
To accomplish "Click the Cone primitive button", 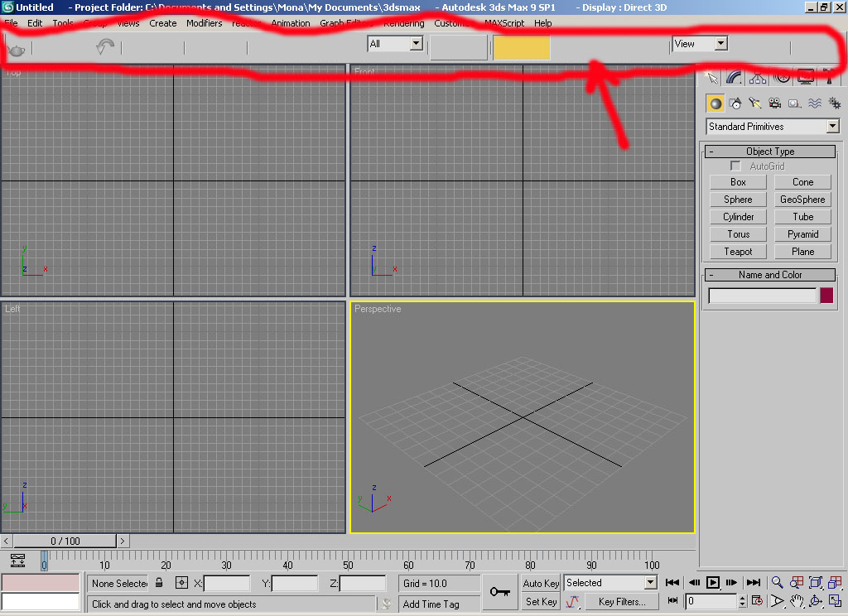I will click(802, 182).
